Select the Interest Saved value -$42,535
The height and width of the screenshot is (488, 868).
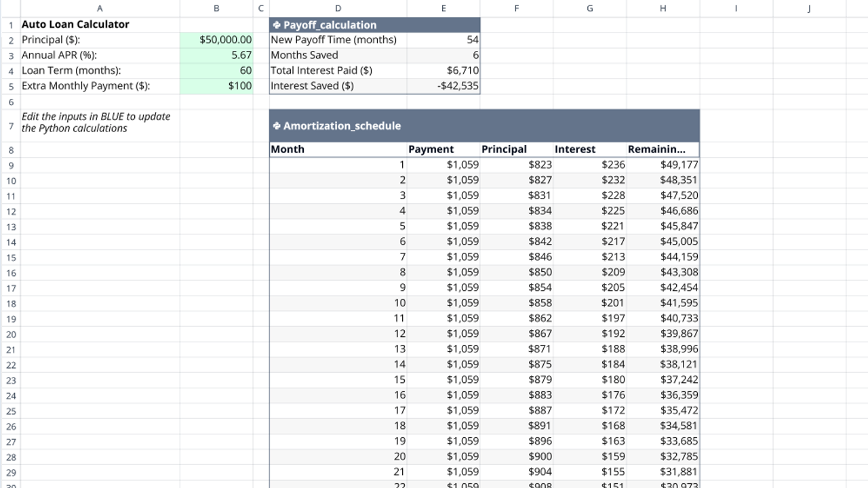[443, 85]
